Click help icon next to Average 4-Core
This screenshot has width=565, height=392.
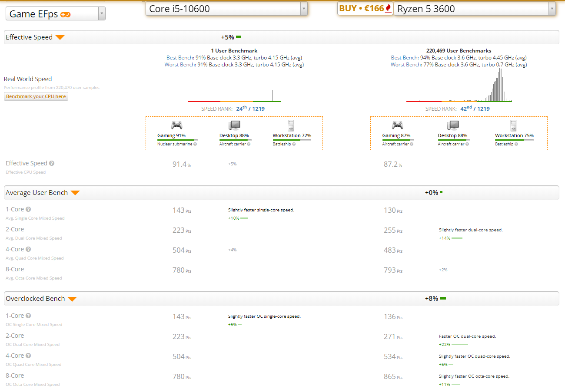click(28, 249)
